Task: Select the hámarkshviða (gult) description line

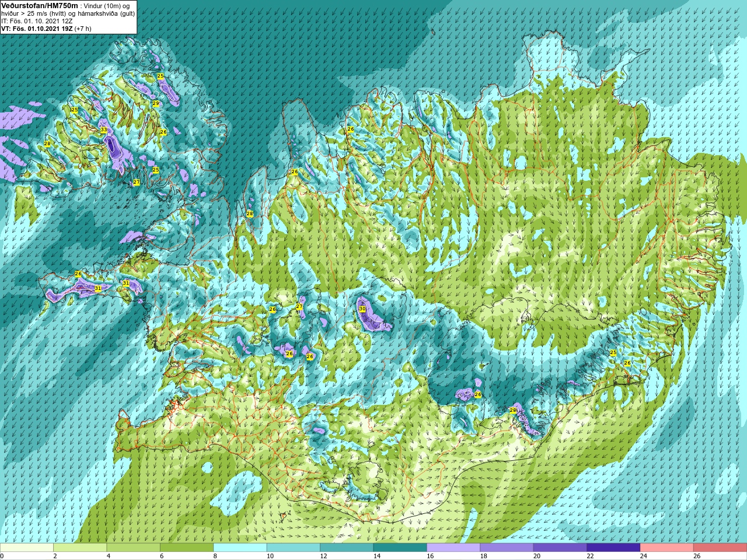Action: 68,13
